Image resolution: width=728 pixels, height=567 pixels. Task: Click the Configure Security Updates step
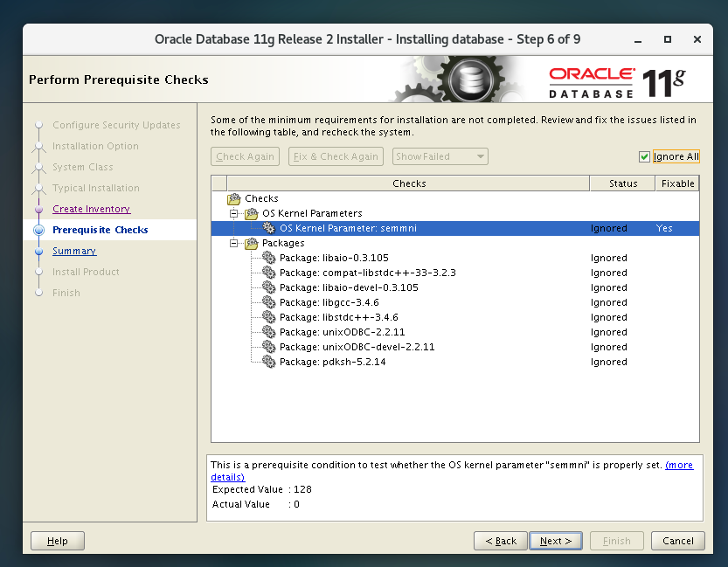pos(116,125)
